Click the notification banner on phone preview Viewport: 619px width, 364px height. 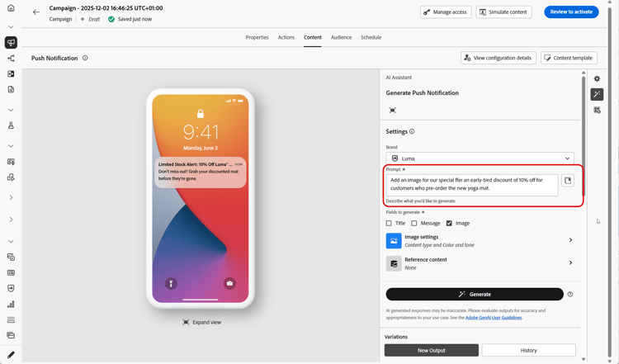(x=201, y=173)
